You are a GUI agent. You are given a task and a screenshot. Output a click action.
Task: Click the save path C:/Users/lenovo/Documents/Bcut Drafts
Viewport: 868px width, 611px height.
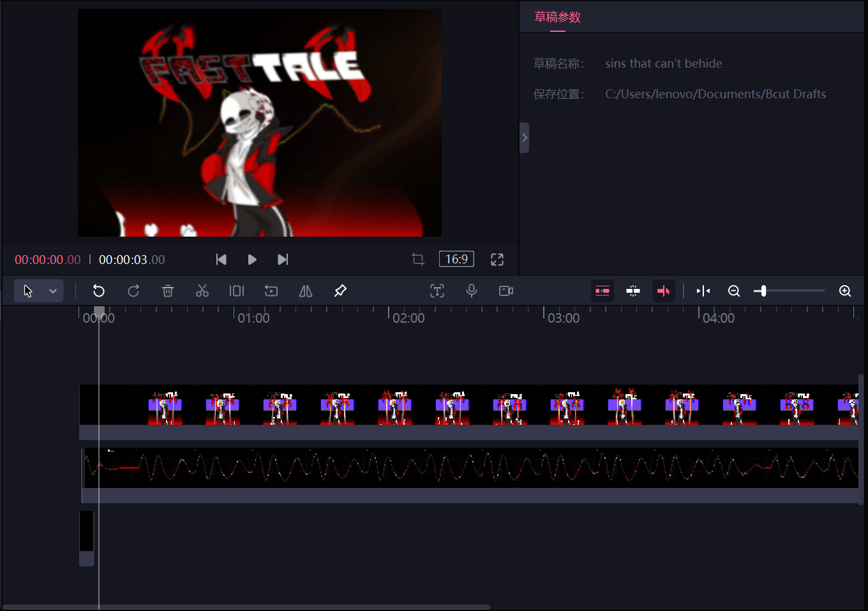[x=715, y=94]
